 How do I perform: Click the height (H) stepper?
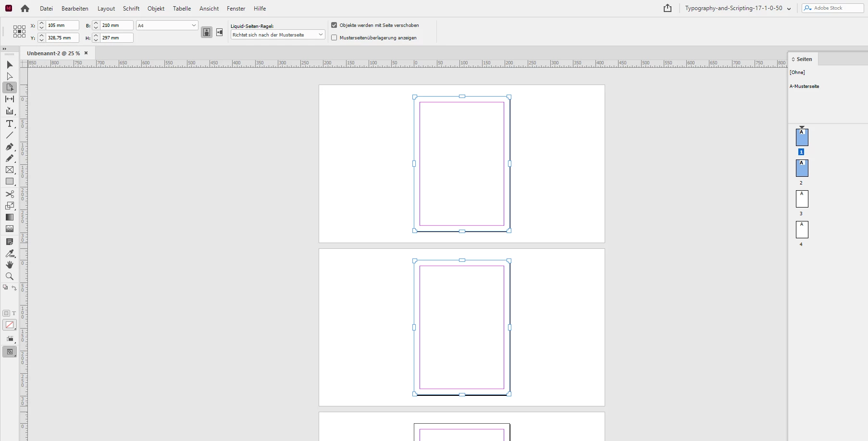(x=96, y=37)
